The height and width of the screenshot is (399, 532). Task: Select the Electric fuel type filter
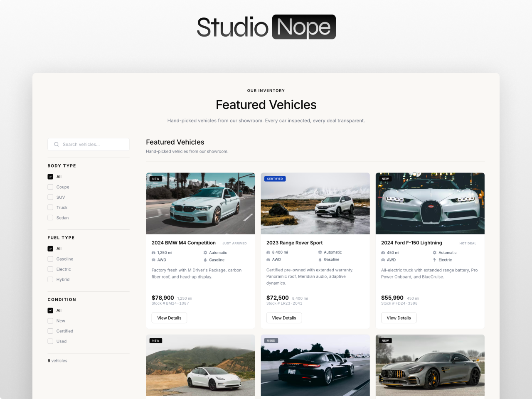(50, 269)
